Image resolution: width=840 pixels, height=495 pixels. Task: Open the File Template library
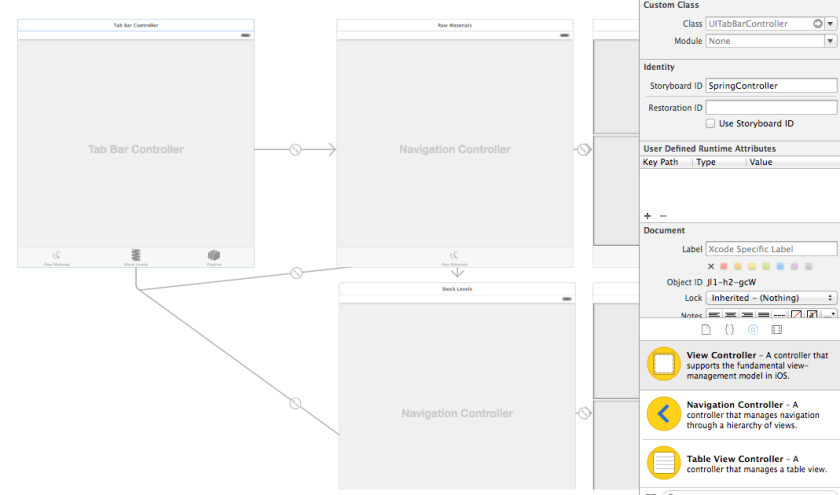705,329
